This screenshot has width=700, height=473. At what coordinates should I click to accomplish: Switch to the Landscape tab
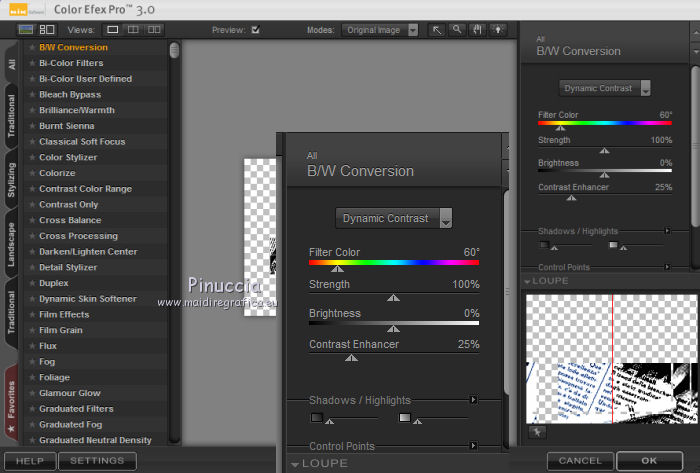(x=12, y=244)
